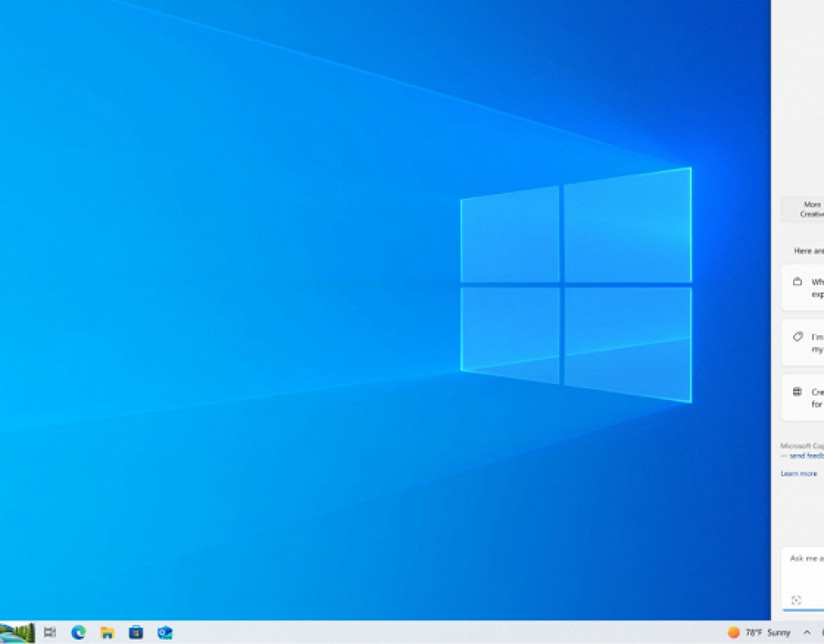Open the search highlights landscape thumbnail
This screenshot has width=824, height=644.
click(17, 633)
